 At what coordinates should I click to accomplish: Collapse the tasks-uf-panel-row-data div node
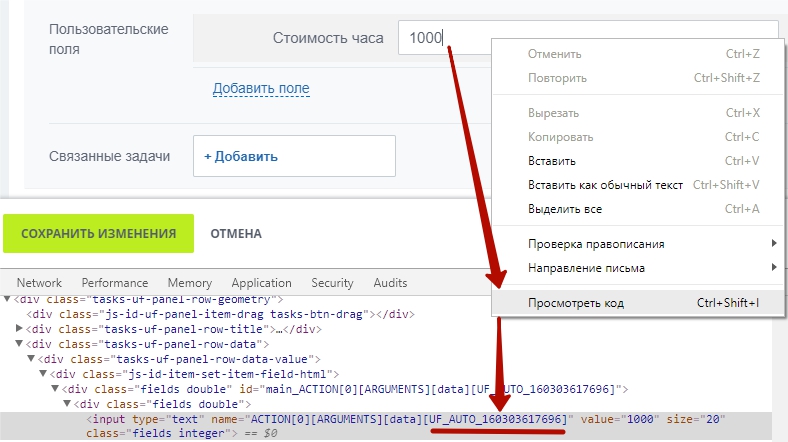[21, 343]
